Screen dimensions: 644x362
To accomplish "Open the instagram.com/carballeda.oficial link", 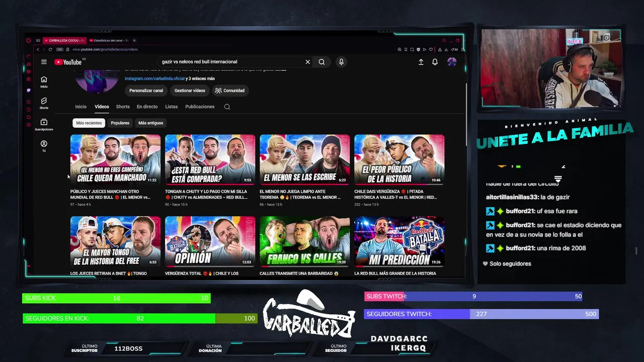I will point(155,78).
